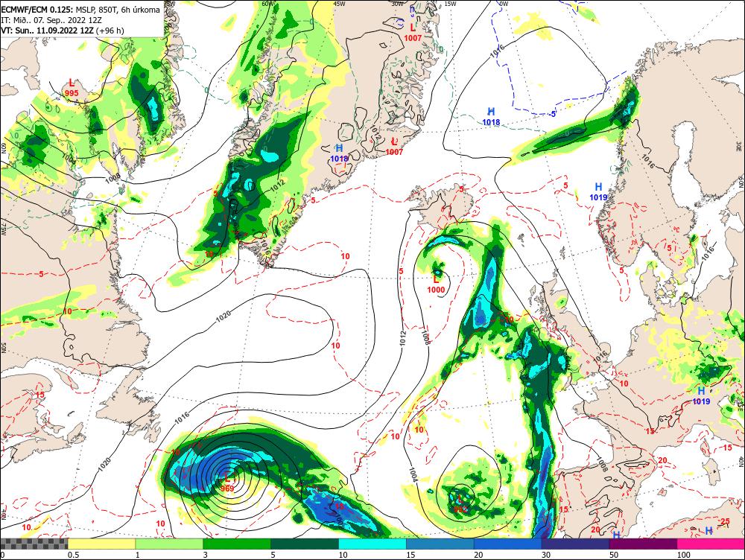The width and height of the screenshot is (745, 560).
Task: Click the red "25" temperature label at the bottom right
Action: click(725, 521)
